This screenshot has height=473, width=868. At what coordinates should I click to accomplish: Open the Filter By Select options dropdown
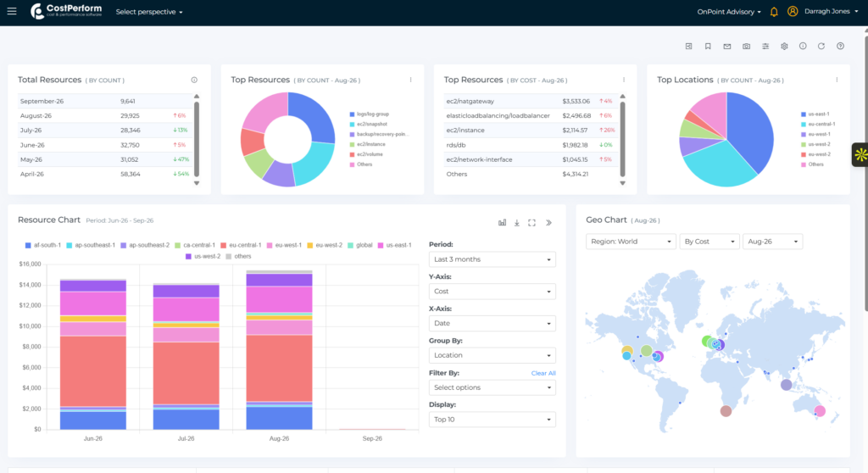tap(492, 387)
